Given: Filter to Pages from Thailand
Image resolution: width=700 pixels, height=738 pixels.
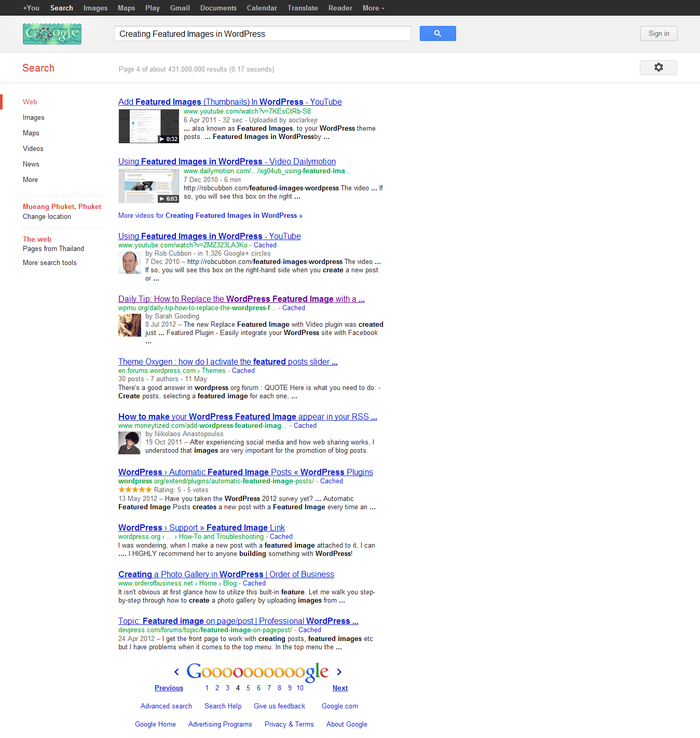Looking at the screenshot, I should pos(53,248).
